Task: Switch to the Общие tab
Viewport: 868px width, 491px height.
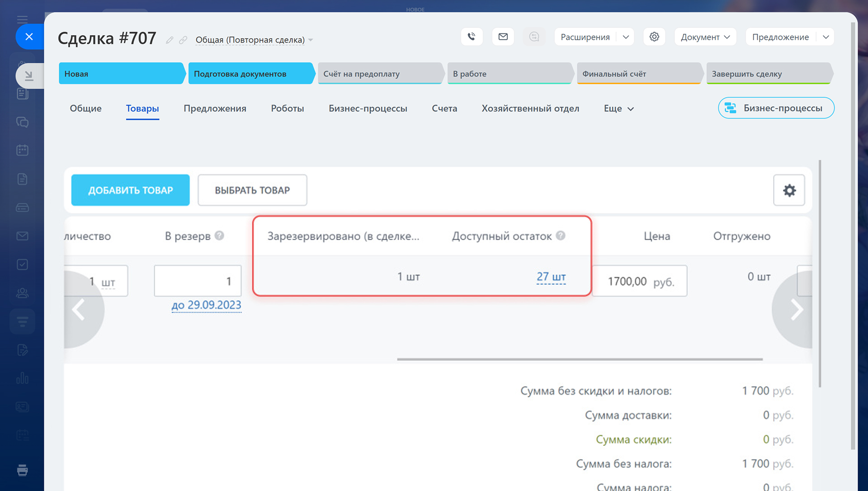Action: click(x=85, y=109)
